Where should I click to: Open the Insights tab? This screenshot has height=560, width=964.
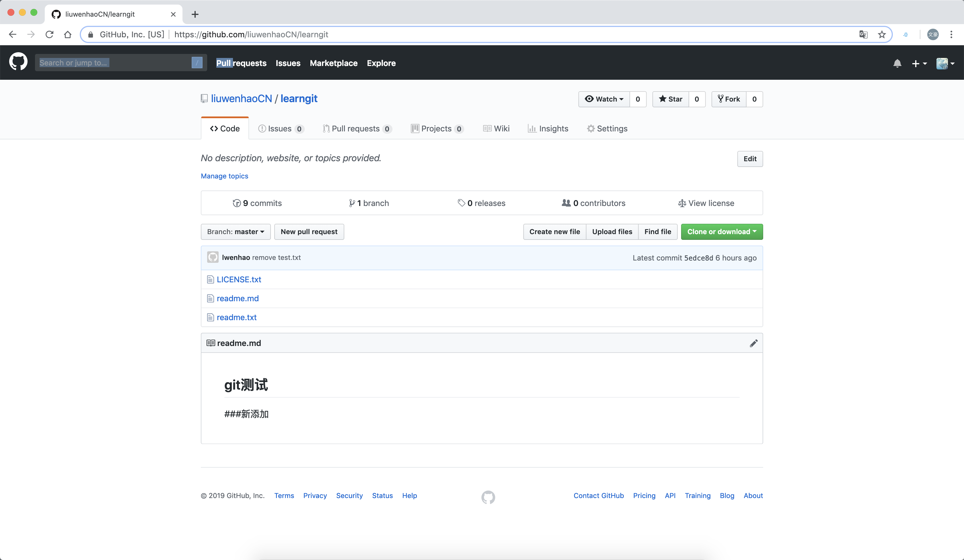(x=548, y=129)
